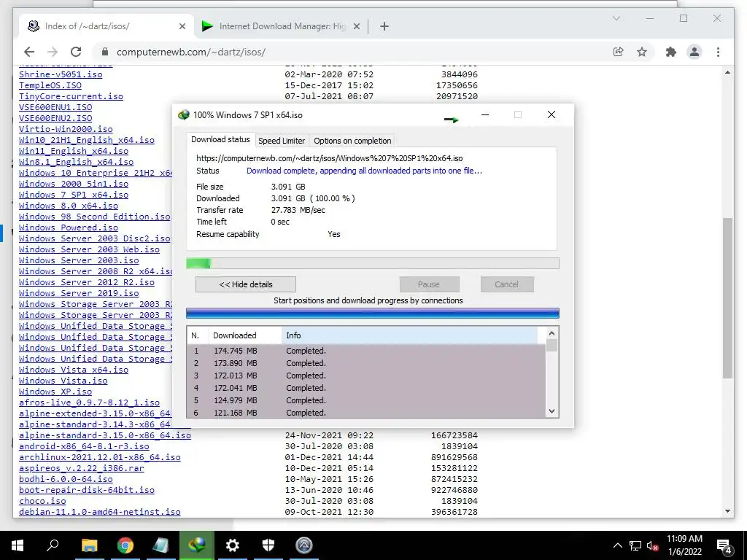Open the Windows_7_SP1_x64.iso link
Image resolution: width=747 pixels, height=560 pixels.
[74, 195]
